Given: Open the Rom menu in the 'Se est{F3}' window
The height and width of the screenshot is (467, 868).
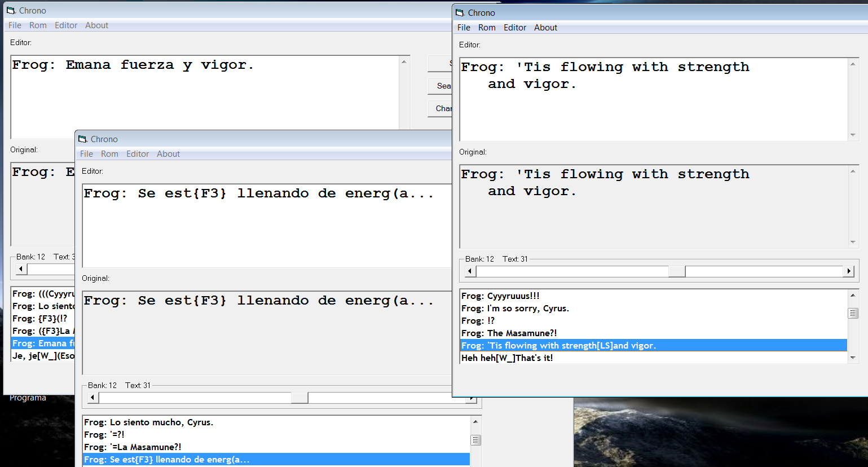Looking at the screenshot, I should click(109, 154).
